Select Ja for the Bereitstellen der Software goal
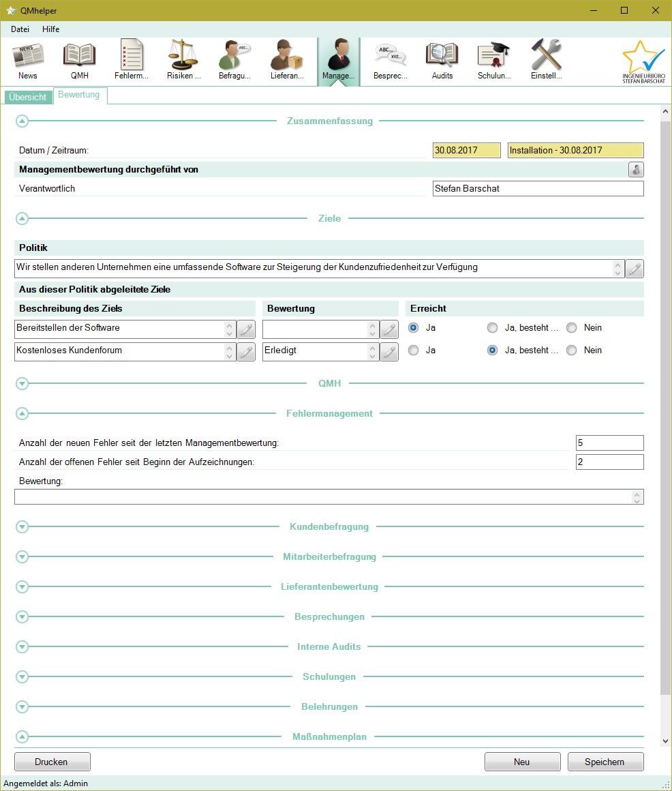This screenshot has width=672, height=791. [413, 327]
